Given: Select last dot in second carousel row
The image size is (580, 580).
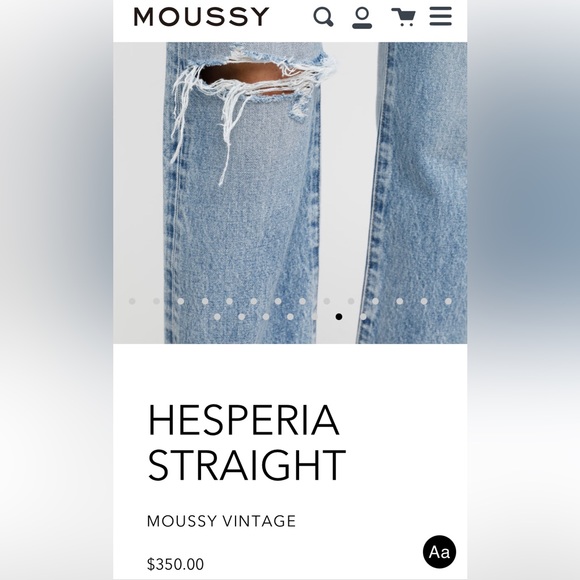Looking at the screenshot, I should coord(363,317).
